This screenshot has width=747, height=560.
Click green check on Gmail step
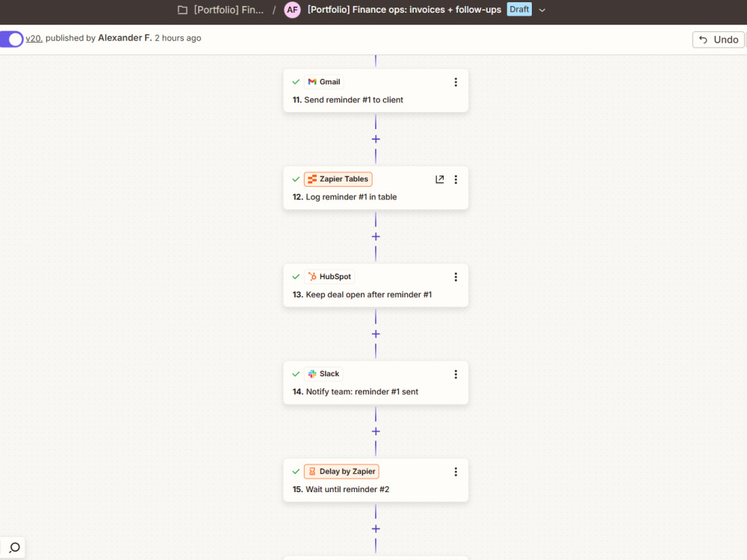[x=296, y=82]
